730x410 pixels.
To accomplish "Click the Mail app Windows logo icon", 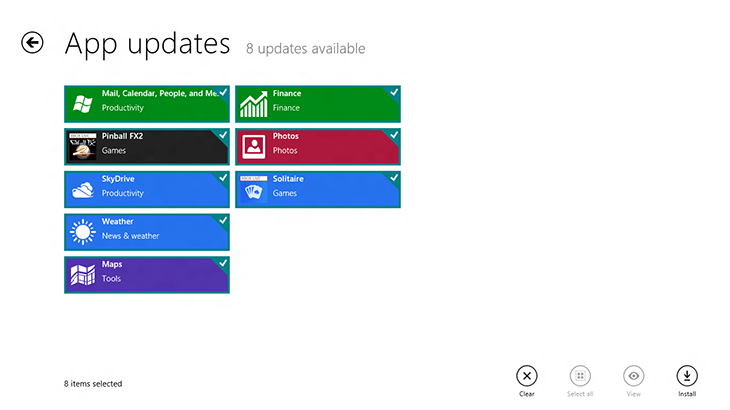I will 83,104.
